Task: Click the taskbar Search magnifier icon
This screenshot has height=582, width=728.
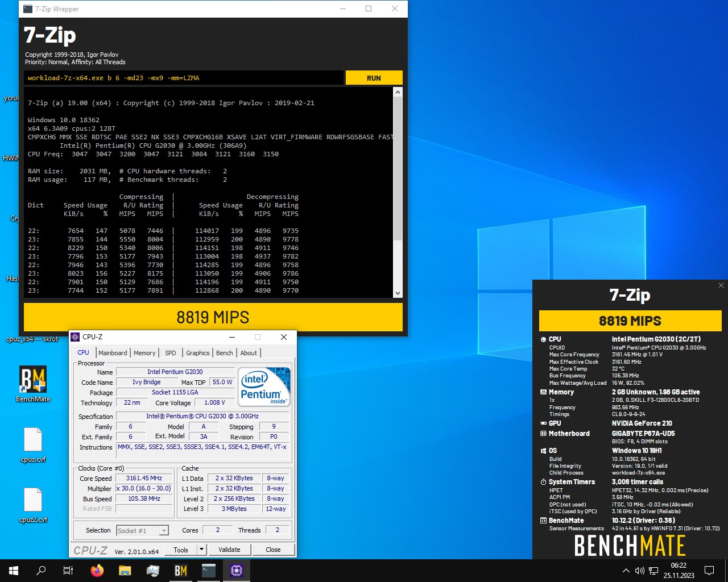Action: [x=41, y=571]
